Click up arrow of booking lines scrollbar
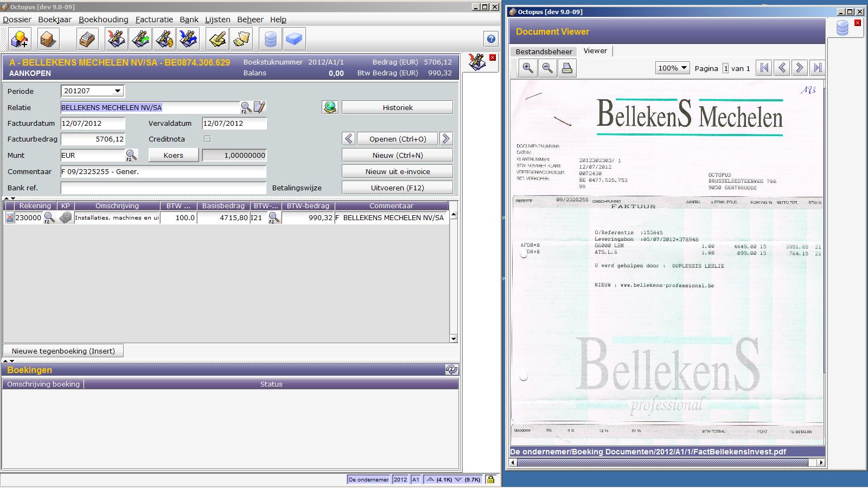868x488 pixels. 454,216
